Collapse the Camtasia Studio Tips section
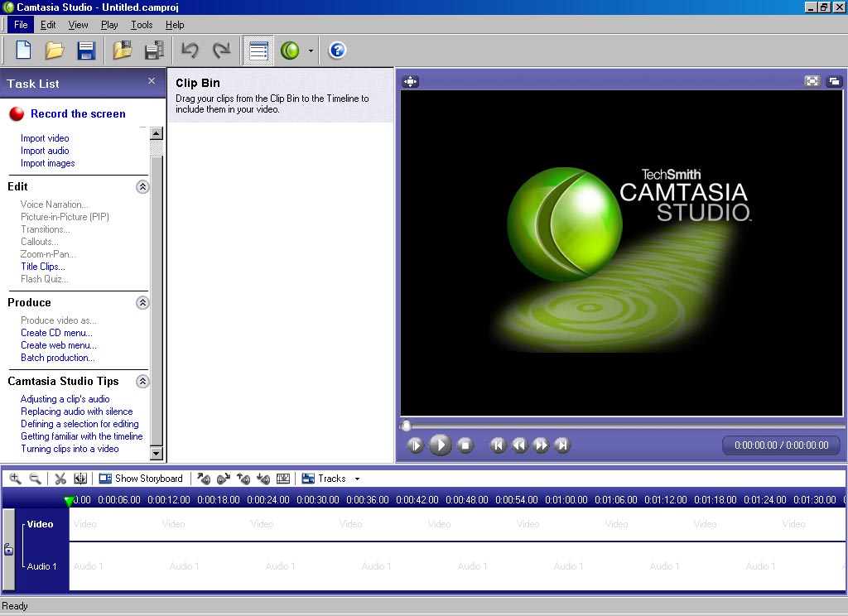The image size is (848, 616). (142, 382)
